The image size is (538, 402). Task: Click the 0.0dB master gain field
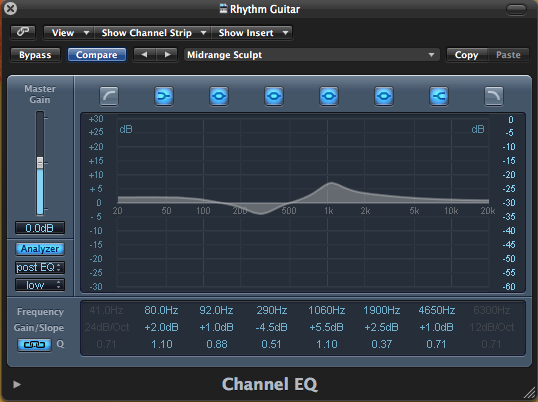(40, 228)
